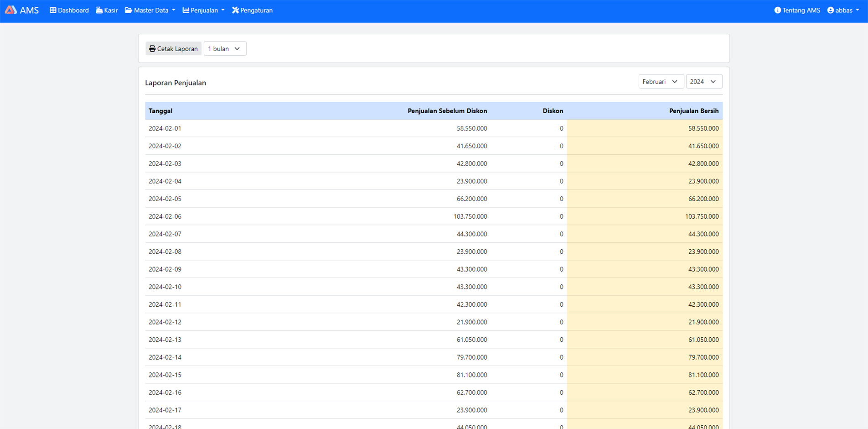The width and height of the screenshot is (868, 429).
Task: Click the printer icon in Cetak Laporan
Action: (x=152, y=48)
